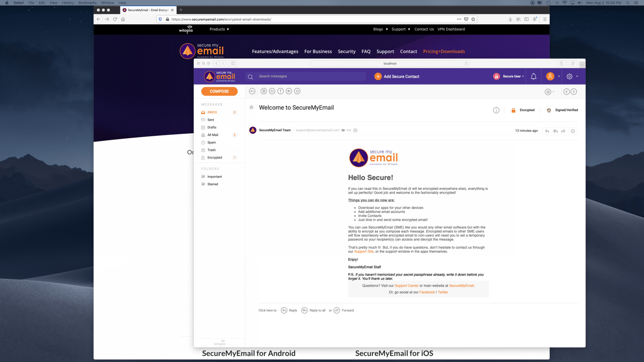Viewport: 644px width, 362px height.
Task: Go to next message with right chevron
Action: click(574, 92)
